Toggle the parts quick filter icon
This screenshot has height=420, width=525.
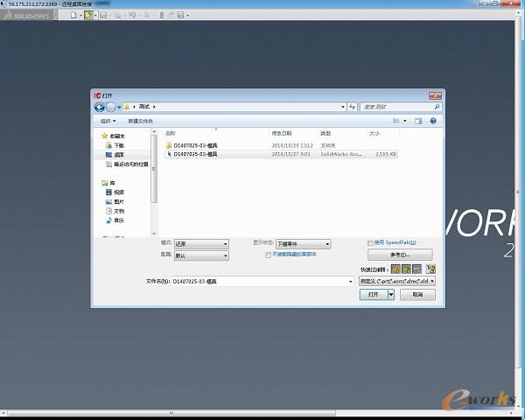coord(396,269)
